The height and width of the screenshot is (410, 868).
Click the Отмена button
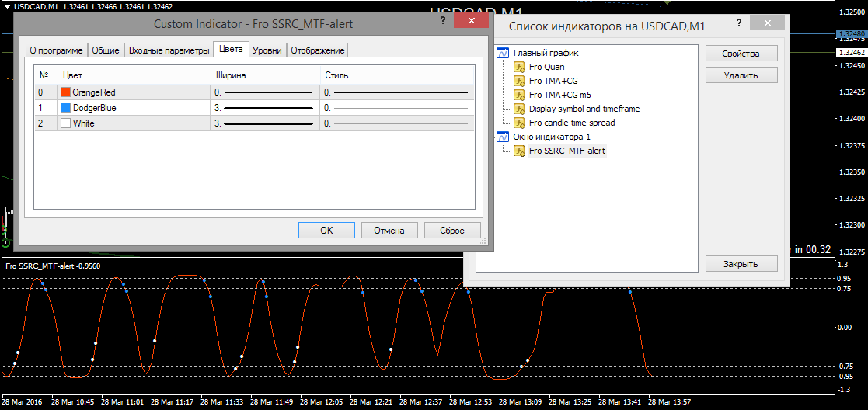[x=389, y=230]
